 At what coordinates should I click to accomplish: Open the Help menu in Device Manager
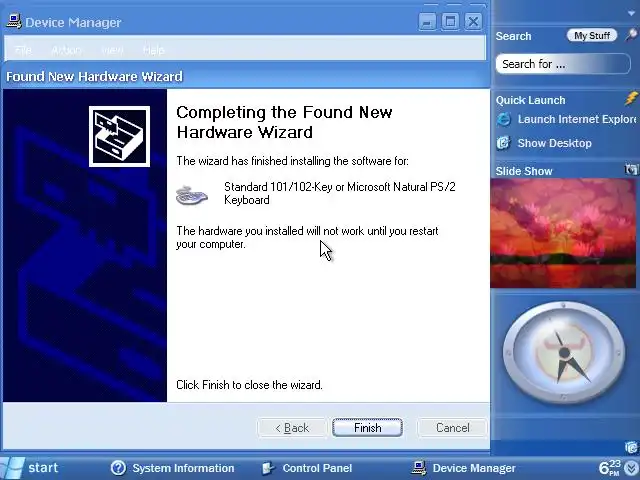153,50
